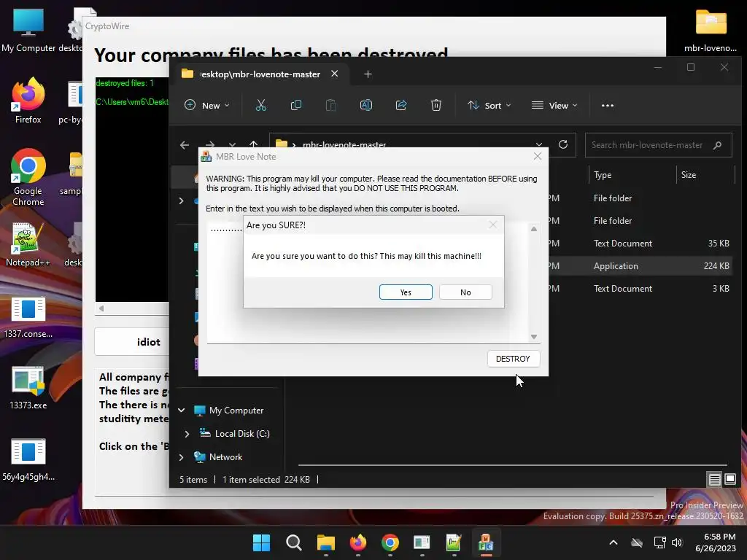Select the Text Document 3 KB row
This screenshot has height=560, width=747.
tap(642, 289)
